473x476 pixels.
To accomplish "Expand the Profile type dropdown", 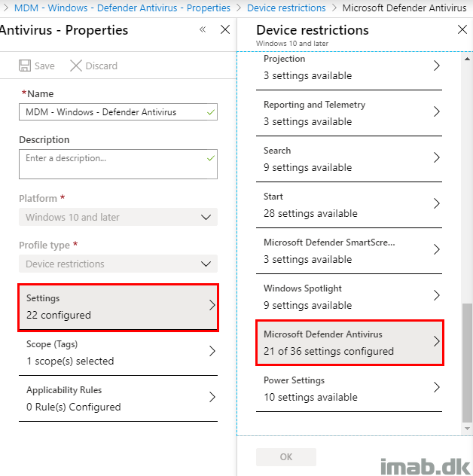I will [118, 264].
